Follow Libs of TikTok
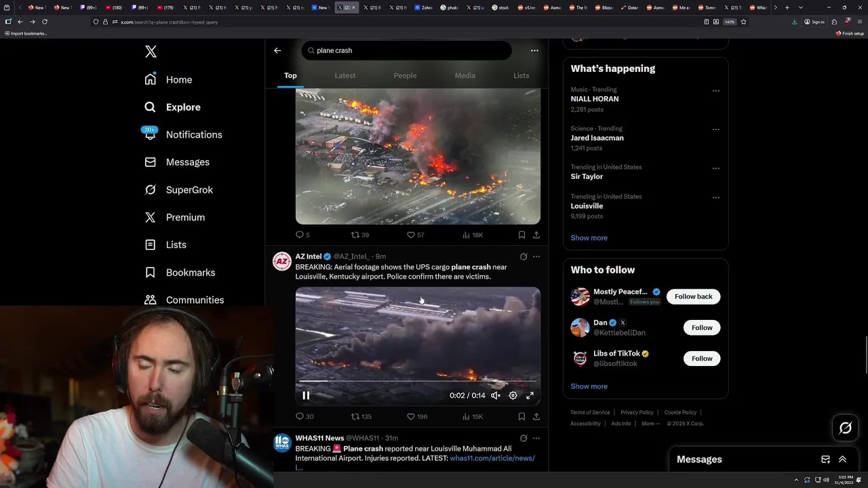 pos(702,359)
